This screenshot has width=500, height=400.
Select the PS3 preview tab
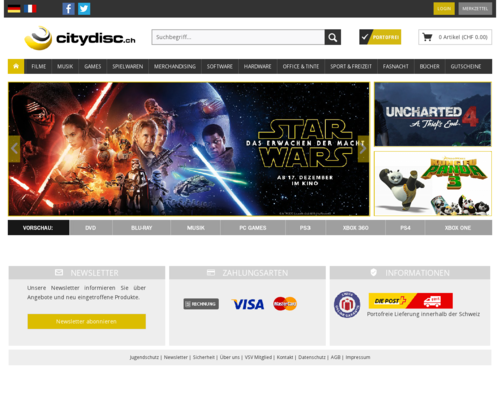[x=305, y=228]
